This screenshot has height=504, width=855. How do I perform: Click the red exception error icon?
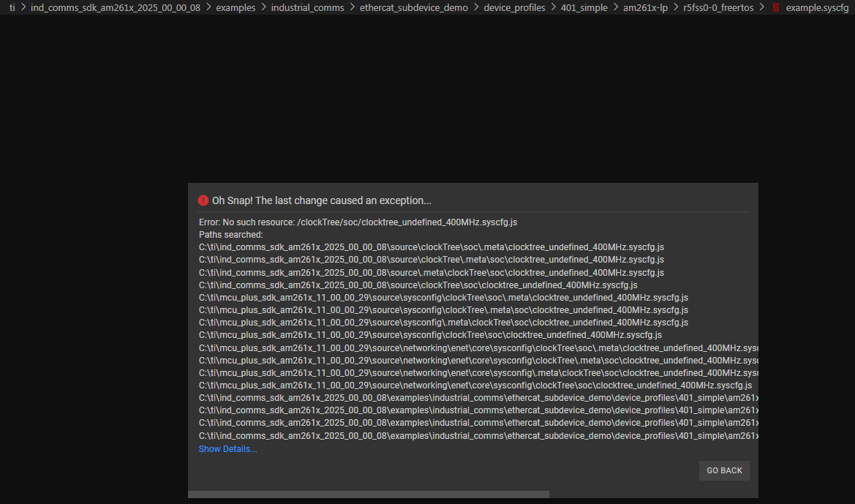pyautogui.click(x=203, y=200)
